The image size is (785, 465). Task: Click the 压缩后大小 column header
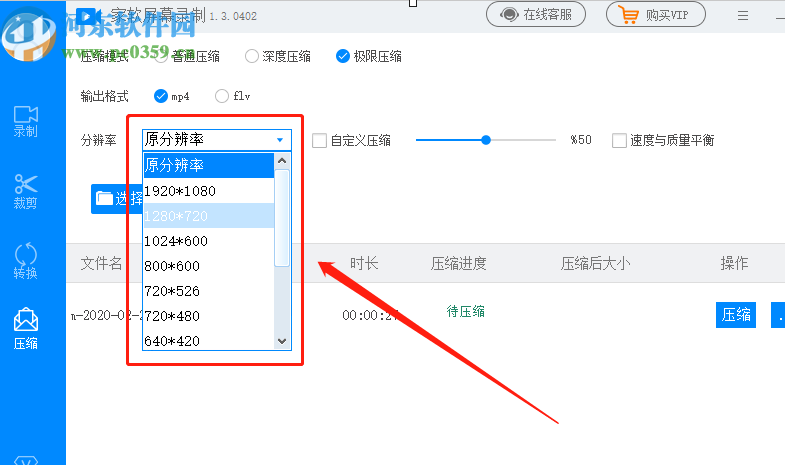point(595,263)
